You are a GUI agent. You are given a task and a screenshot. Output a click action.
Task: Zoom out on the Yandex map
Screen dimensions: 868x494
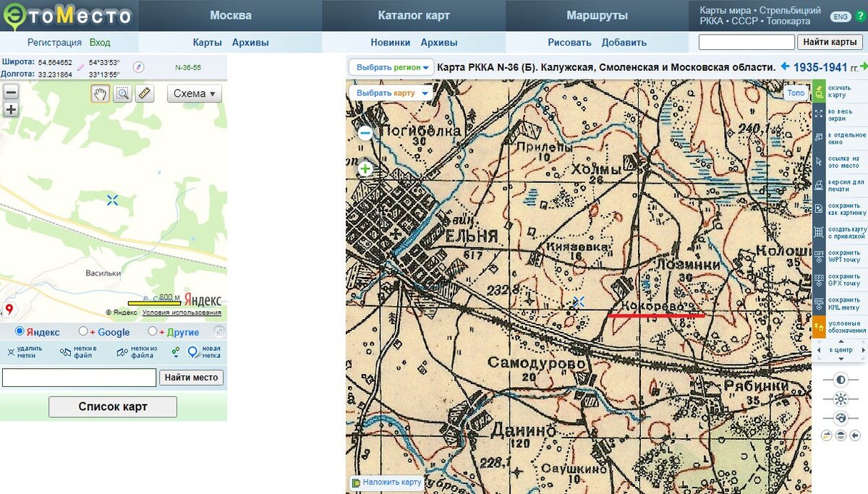(11, 93)
